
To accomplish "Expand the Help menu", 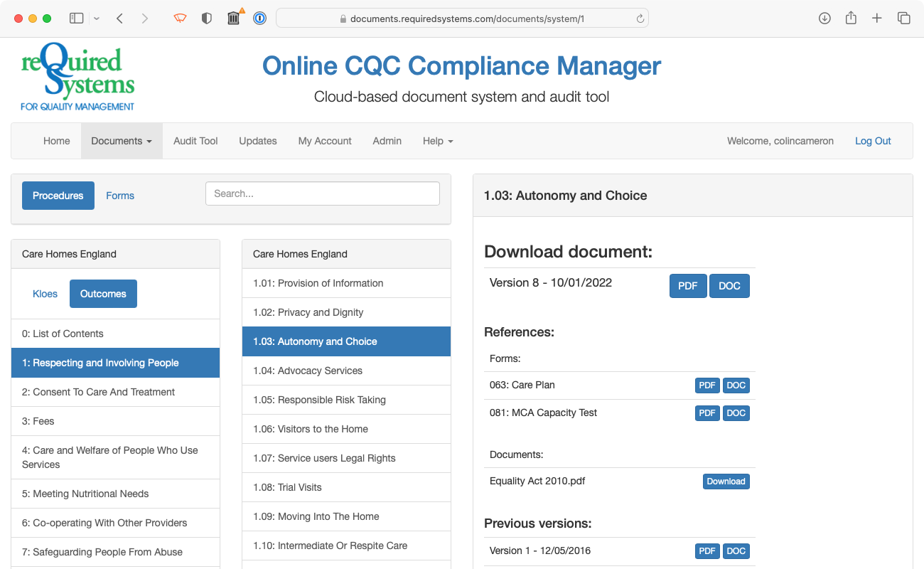I will click(x=437, y=141).
